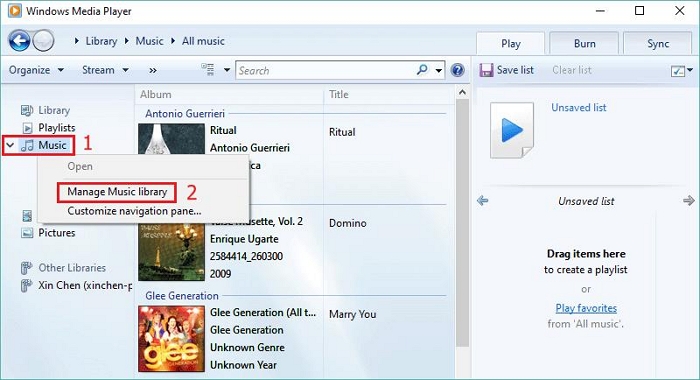Image resolution: width=700 pixels, height=380 pixels.
Task: Select the Glee Generation album cover
Action: 171,338
